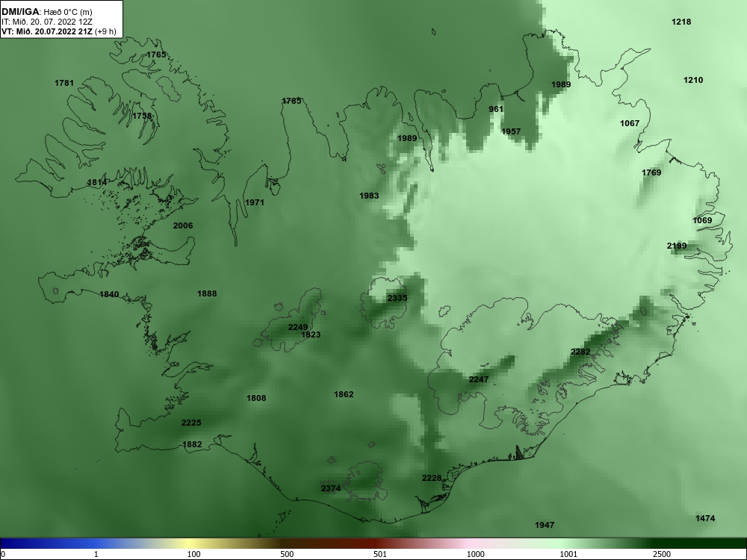Click the 1210 height value
This screenshot has width=747, height=560.
(x=692, y=80)
